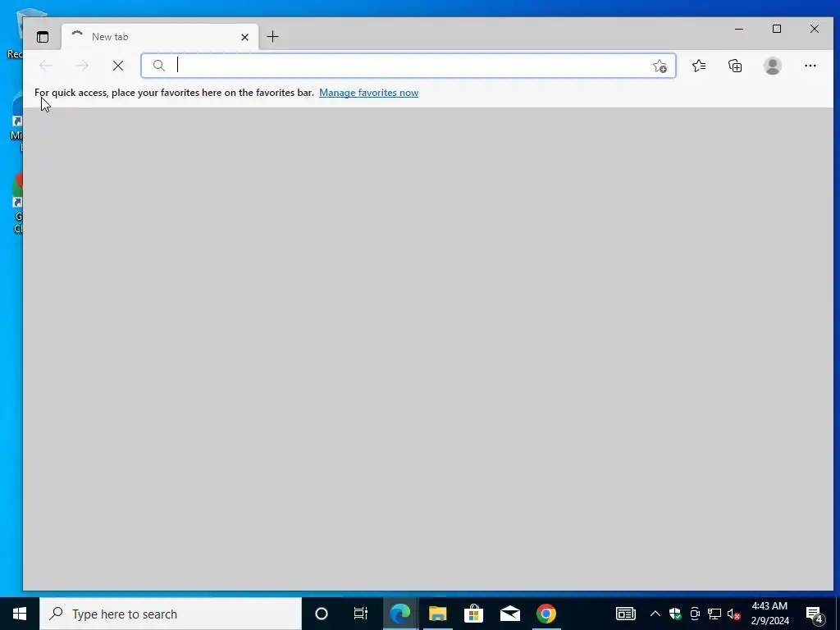Open Mail app from taskbar
Viewport: 840px width, 630px height.
tap(510, 614)
